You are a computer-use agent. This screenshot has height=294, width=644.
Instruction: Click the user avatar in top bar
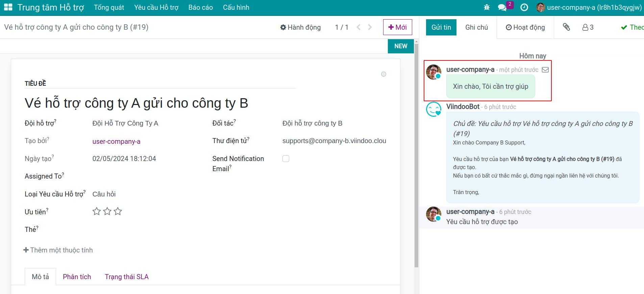coord(540,7)
